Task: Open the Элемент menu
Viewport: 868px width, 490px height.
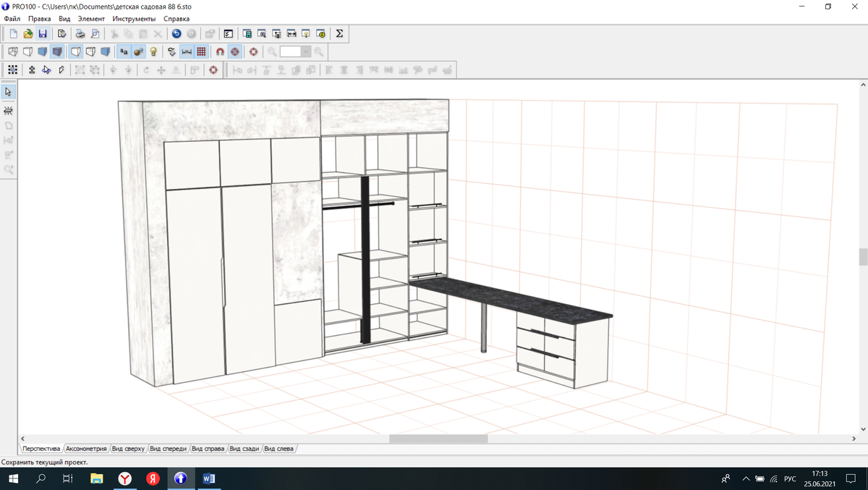Action: 91,19
